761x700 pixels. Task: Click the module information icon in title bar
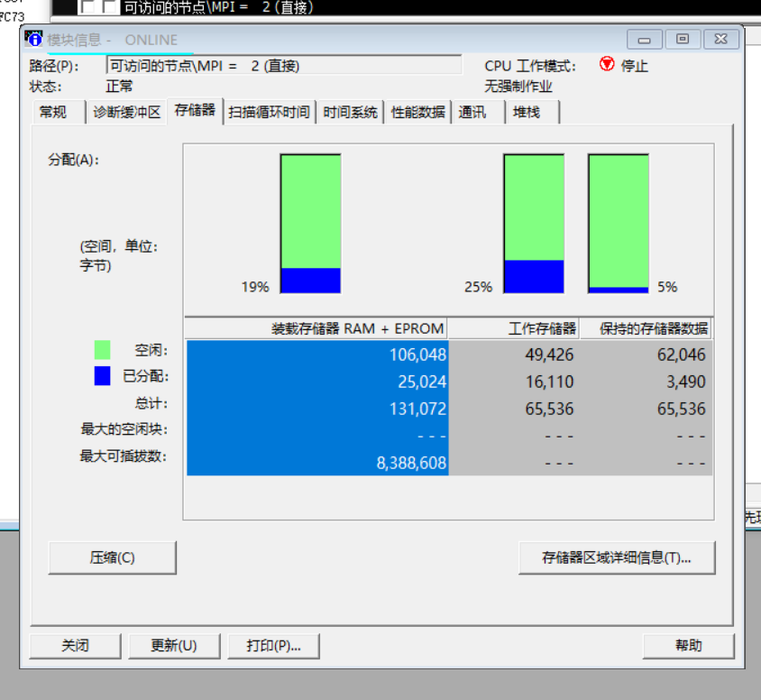pos(34,40)
